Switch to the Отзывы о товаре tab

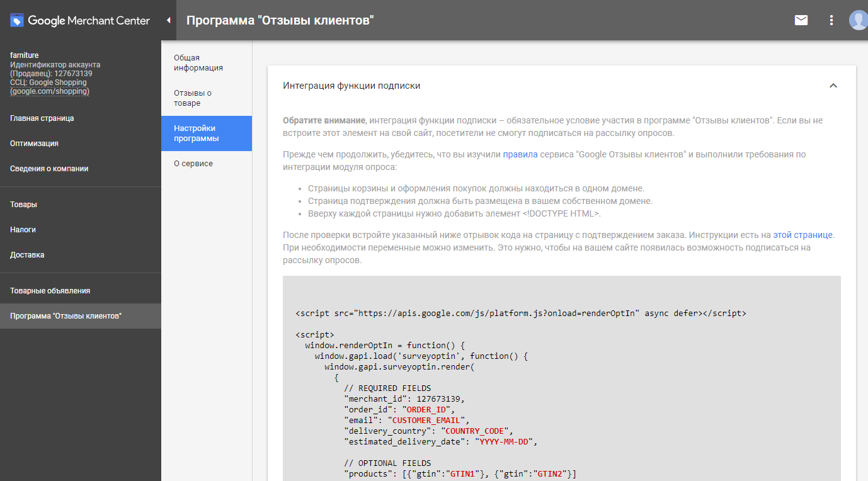[x=193, y=98]
